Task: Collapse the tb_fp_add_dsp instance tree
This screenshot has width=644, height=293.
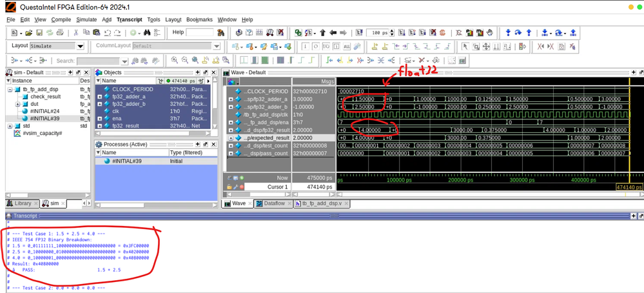Action: [10, 89]
